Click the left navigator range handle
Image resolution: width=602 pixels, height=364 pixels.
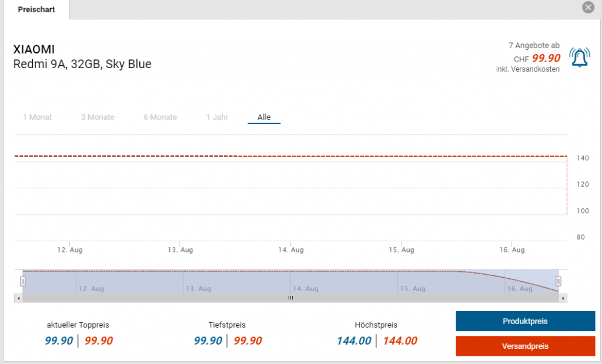click(x=23, y=281)
